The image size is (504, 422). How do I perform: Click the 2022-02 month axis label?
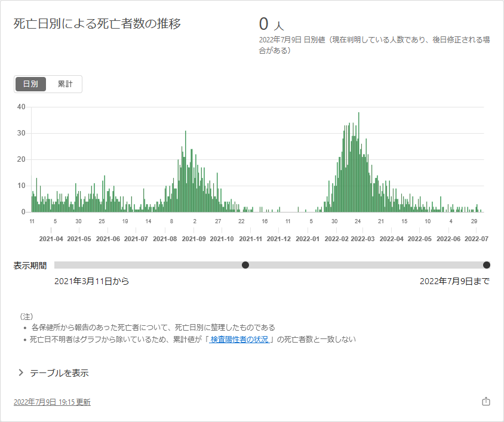337,239
